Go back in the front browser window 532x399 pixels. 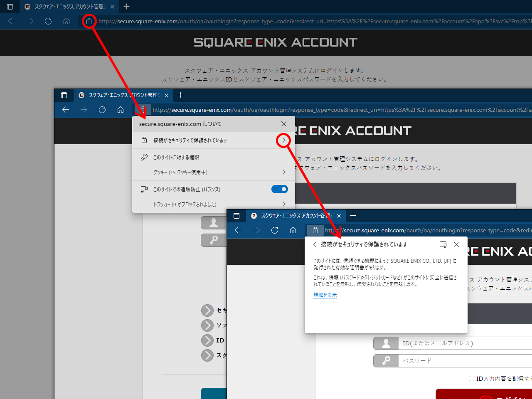(238, 230)
